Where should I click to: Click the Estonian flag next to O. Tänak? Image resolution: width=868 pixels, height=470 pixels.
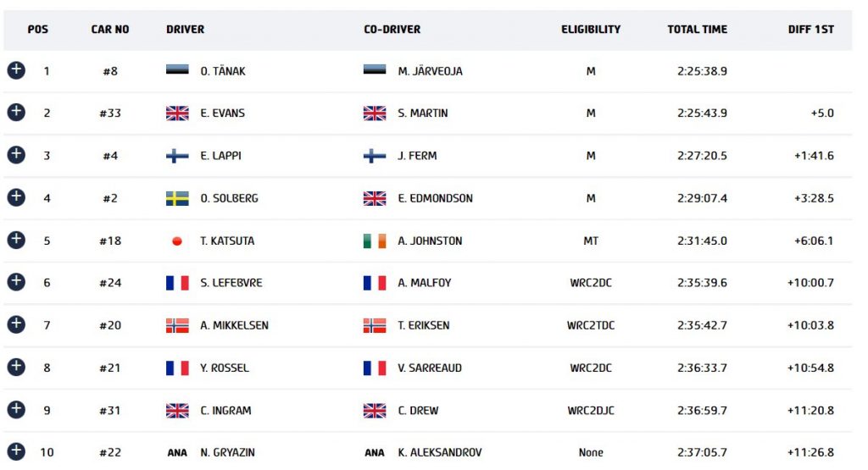tap(177, 70)
